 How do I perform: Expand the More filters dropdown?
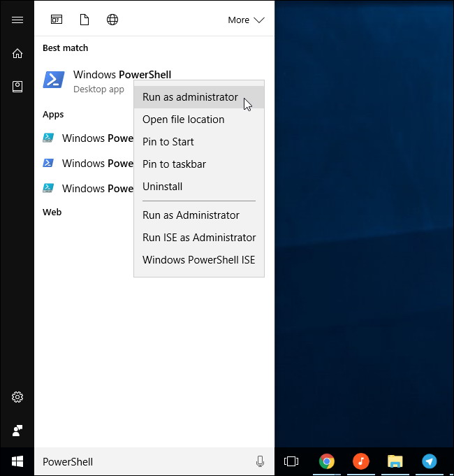(246, 20)
